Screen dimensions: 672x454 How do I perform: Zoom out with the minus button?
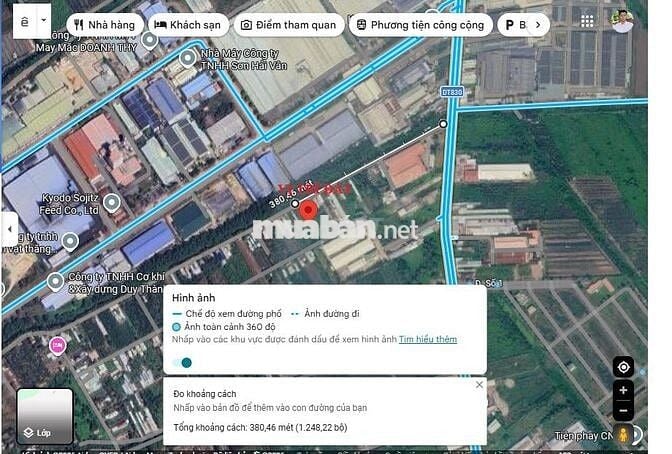pos(623,410)
